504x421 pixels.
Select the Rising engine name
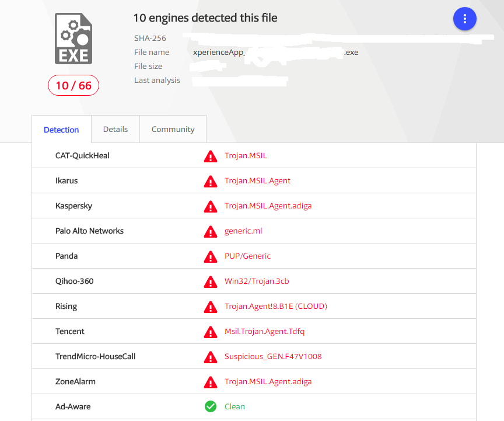tap(66, 306)
